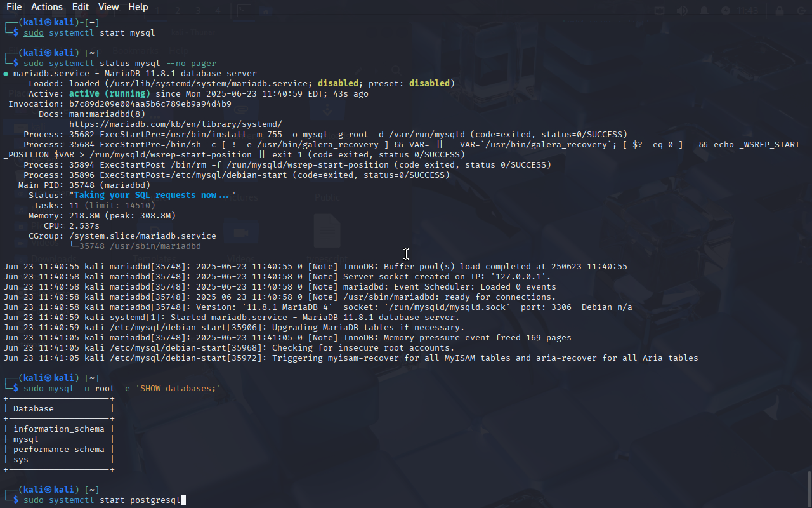This screenshot has width=812, height=508.
Task: Open the Edit menu
Action: click(x=81, y=7)
